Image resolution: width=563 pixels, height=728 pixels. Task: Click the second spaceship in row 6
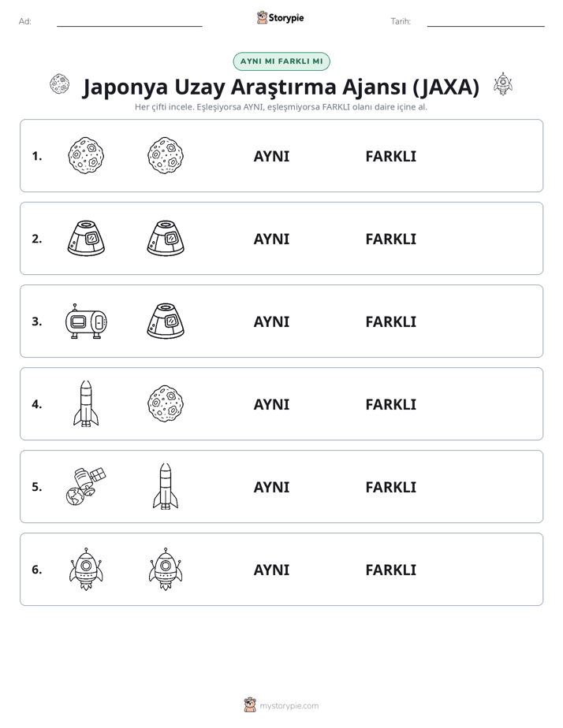point(166,569)
